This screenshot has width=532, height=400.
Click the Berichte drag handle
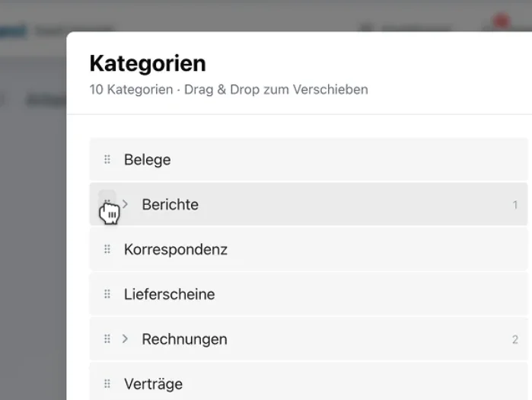click(x=107, y=204)
